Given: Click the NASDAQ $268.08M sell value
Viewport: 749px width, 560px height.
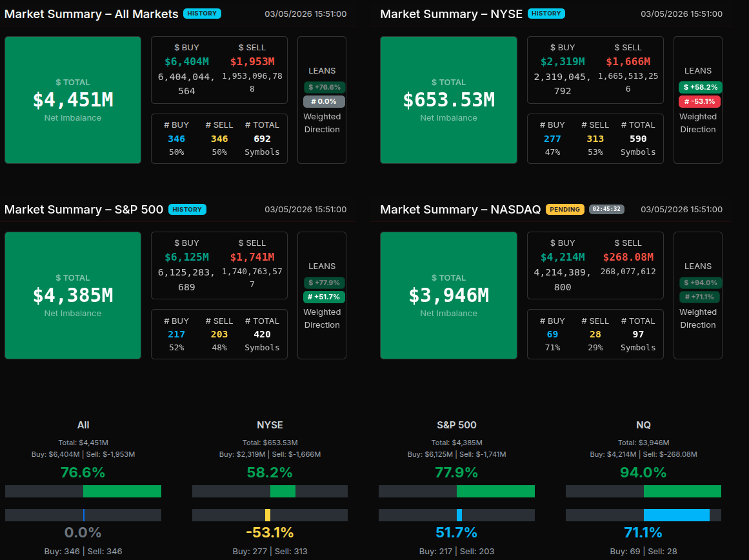Looking at the screenshot, I should click(628, 257).
